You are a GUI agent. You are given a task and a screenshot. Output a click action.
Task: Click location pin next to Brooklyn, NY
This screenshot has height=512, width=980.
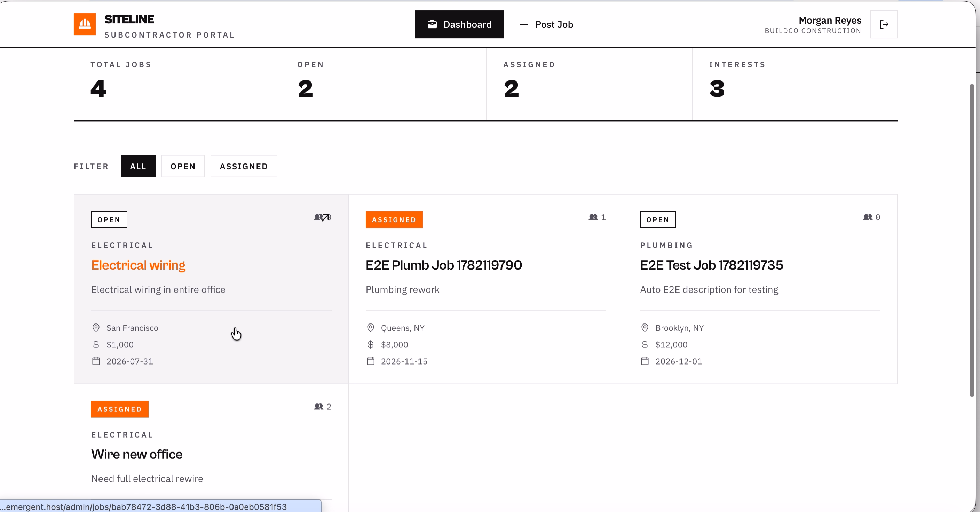pos(645,328)
